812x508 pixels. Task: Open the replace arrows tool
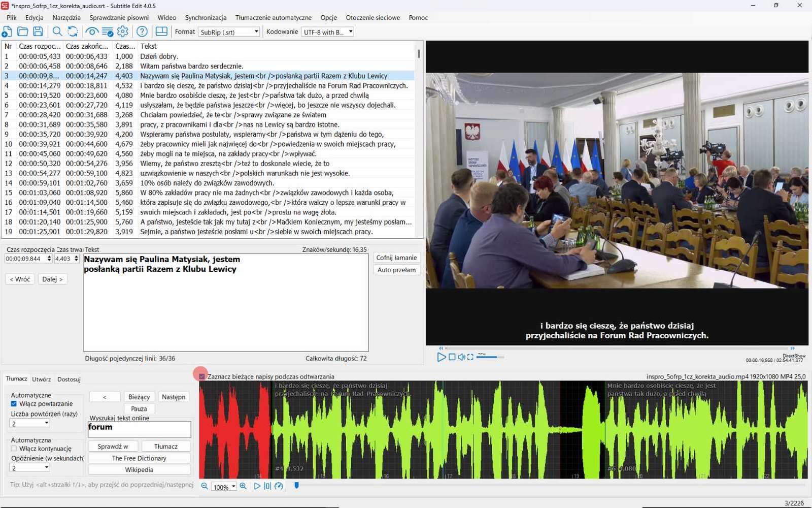tap(73, 31)
